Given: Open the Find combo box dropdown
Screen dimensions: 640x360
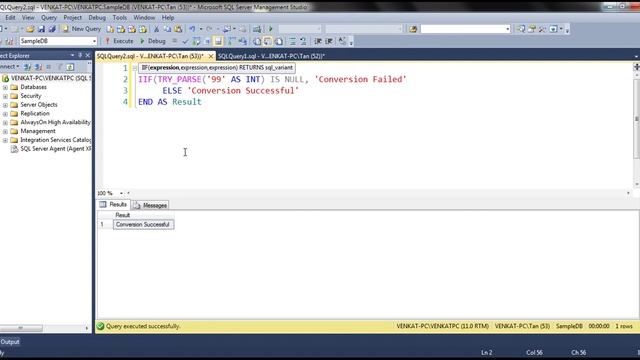Looking at the screenshot, I should click(507, 29).
